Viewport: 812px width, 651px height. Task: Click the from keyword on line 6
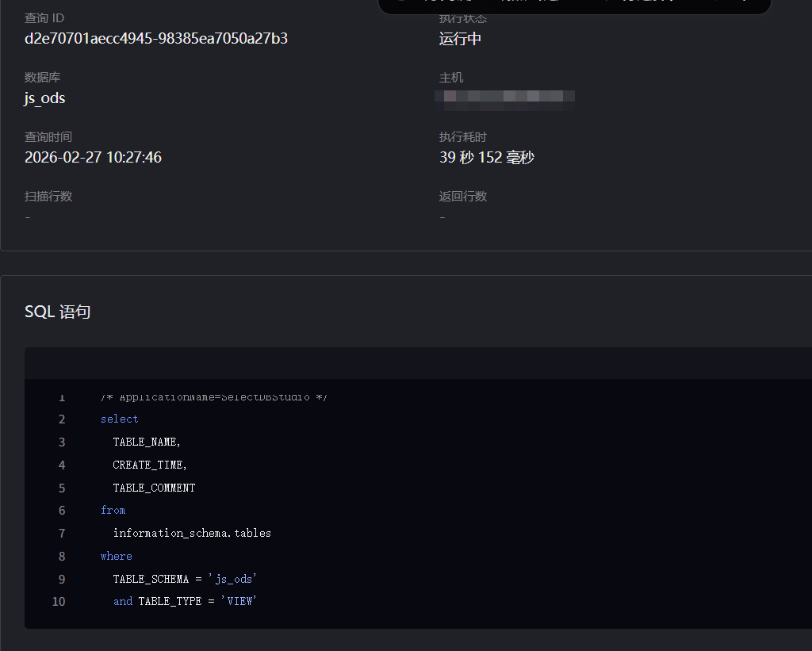pyautogui.click(x=113, y=510)
